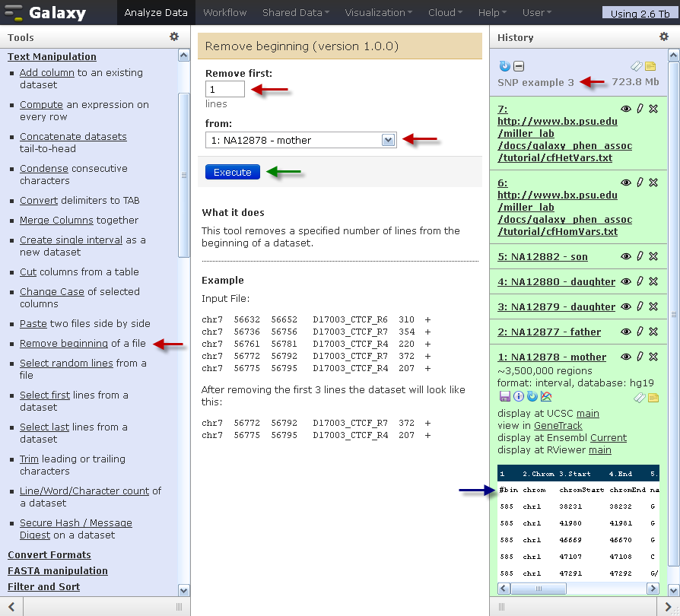The image size is (680, 616).
Task: Open the Tools panel gear options
Action: click(174, 37)
